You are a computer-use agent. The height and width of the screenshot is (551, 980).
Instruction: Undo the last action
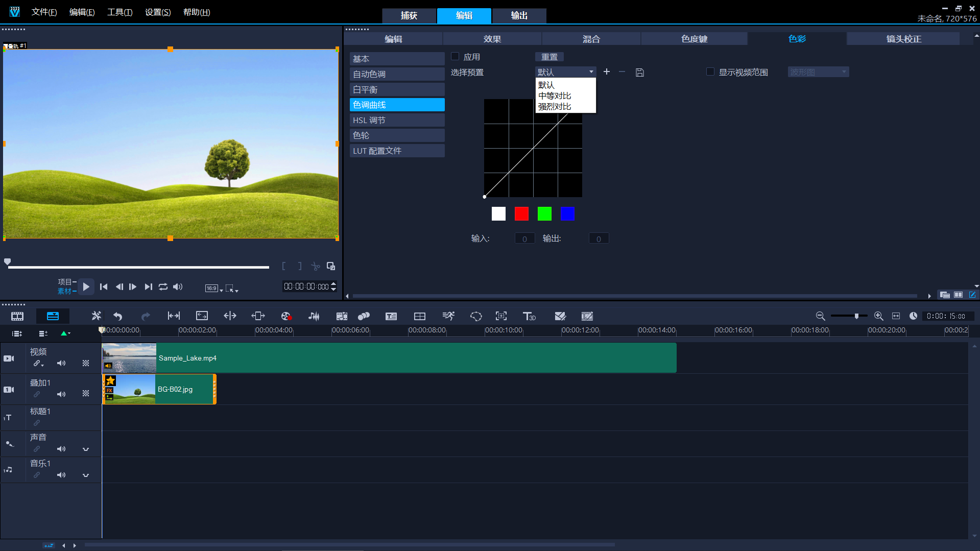pos(118,316)
